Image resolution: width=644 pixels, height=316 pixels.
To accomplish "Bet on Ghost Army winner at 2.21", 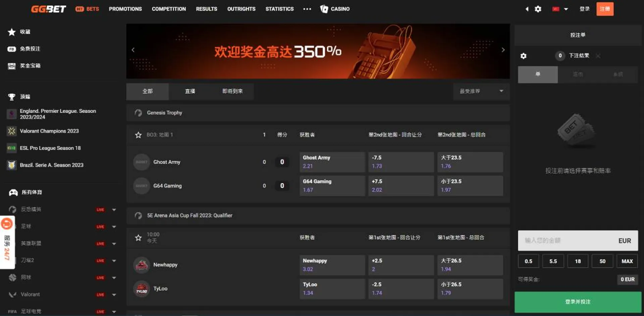I will click(x=332, y=162).
